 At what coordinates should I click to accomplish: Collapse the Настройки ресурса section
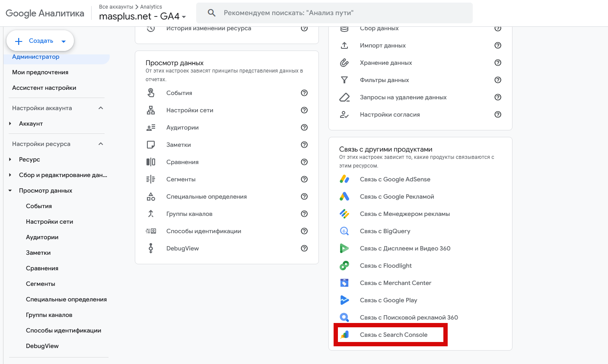(x=101, y=144)
